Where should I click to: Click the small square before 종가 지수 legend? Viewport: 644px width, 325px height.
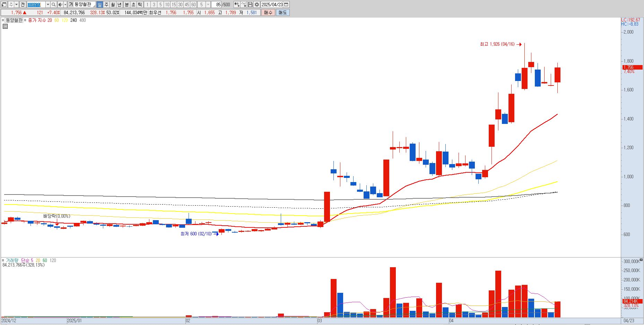[25, 20]
